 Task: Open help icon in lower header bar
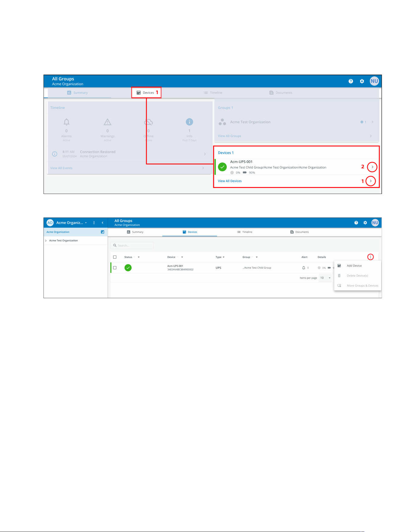pyautogui.click(x=356, y=223)
